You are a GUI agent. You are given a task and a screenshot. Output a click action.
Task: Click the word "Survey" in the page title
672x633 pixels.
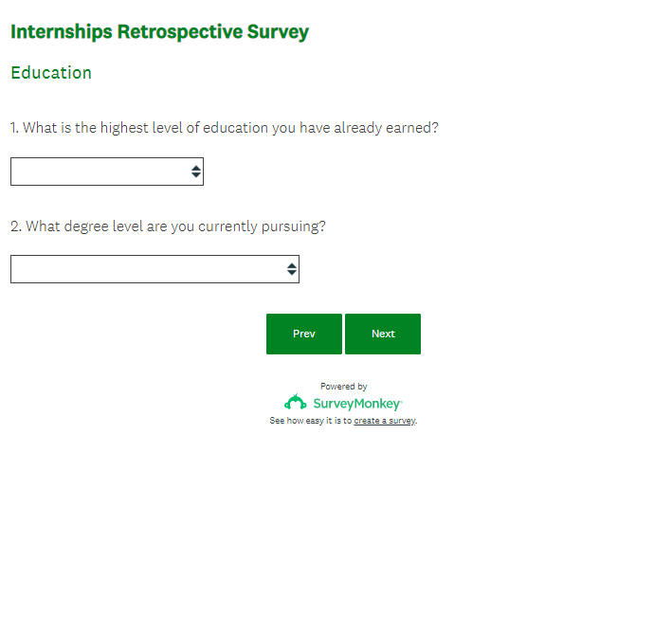[278, 31]
